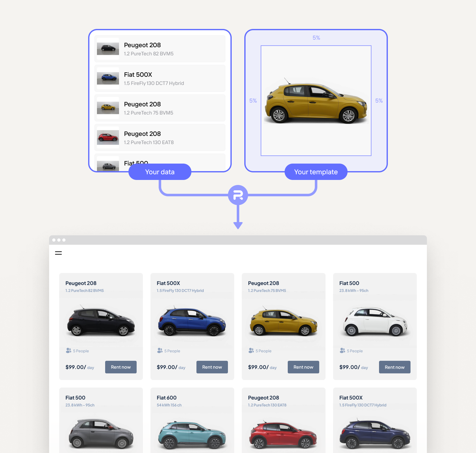476x453 pixels.
Task: Click the "Your template" label button
Action: (316, 172)
